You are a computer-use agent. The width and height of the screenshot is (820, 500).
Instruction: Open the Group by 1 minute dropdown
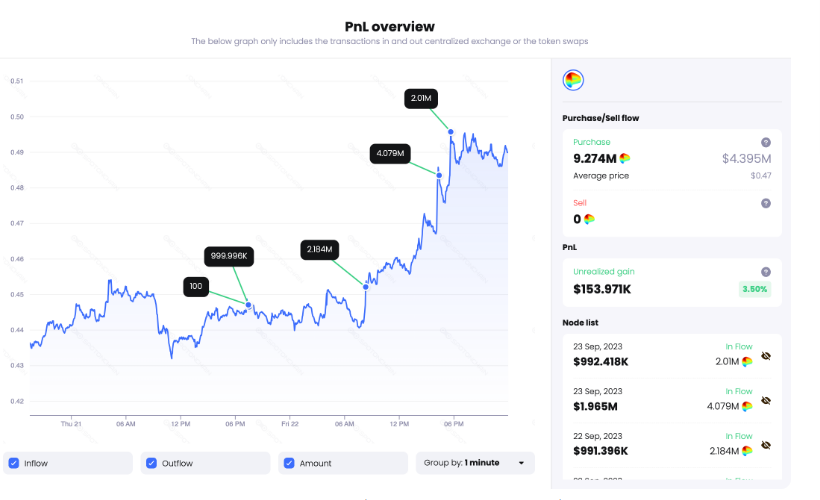475,463
